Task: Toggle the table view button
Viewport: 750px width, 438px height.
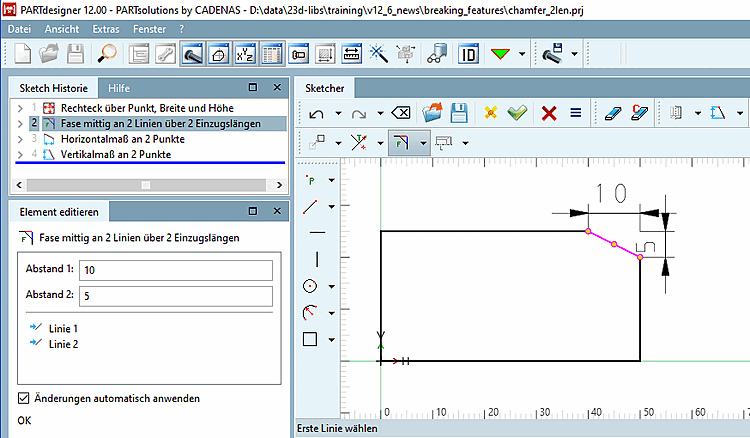Action: point(272,54)
